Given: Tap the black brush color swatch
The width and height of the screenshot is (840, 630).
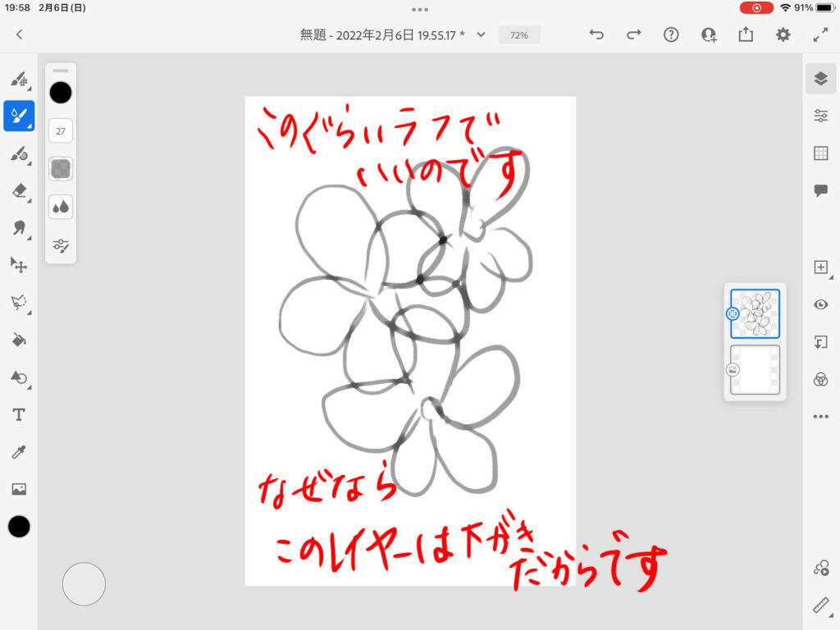Looking at the screenshot, I should click(x=61, y=93).
